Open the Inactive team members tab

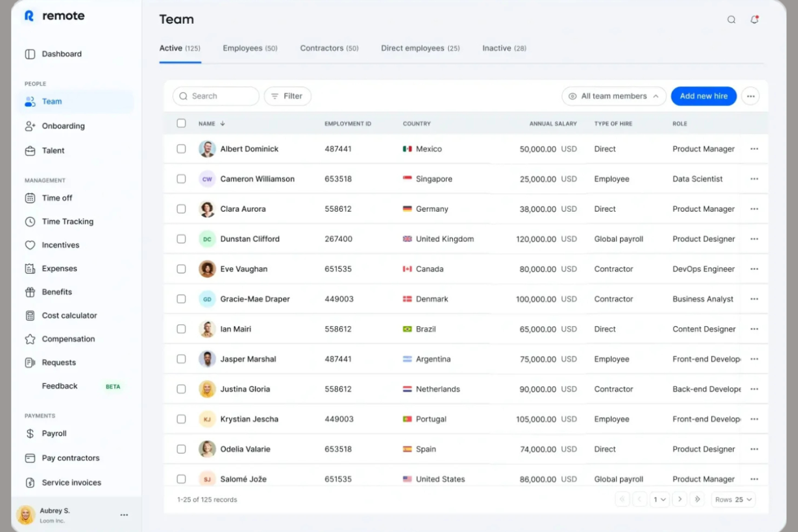tap(503, 48)
